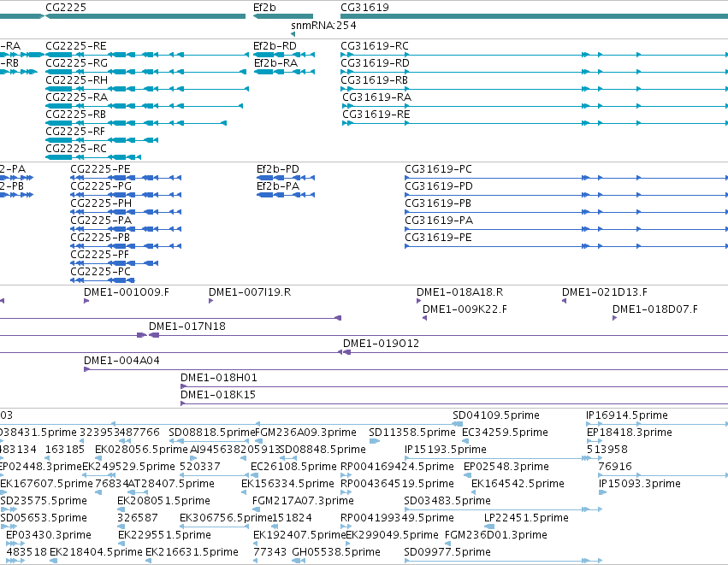Click EST IP15193.5prime
The height and width of the screenshot is (565, 728).
pos(445,450)
